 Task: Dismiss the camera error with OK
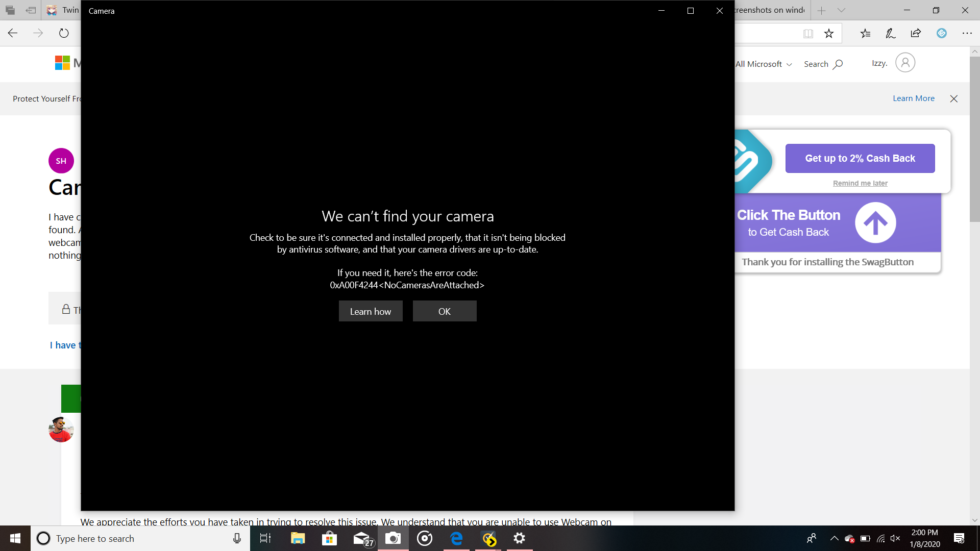pos(445,311)
